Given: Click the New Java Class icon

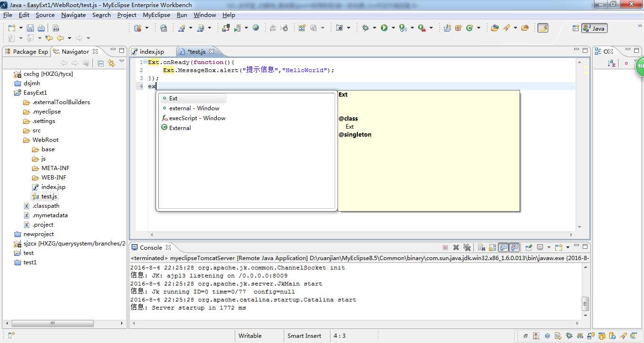Looking at the screenshot, I should coord(470,28).
